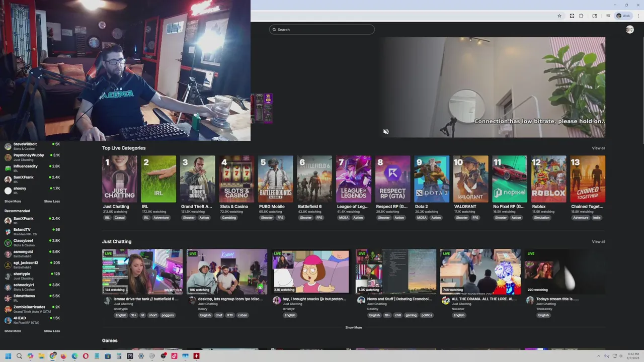
Task: Open the browser extensions puzzle icon
Action: (581, 16)
